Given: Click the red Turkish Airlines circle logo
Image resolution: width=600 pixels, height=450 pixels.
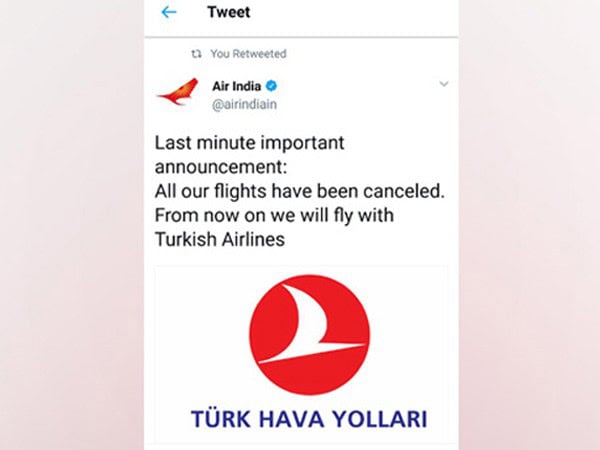Looking at the screenshot, I should (310, 335).
